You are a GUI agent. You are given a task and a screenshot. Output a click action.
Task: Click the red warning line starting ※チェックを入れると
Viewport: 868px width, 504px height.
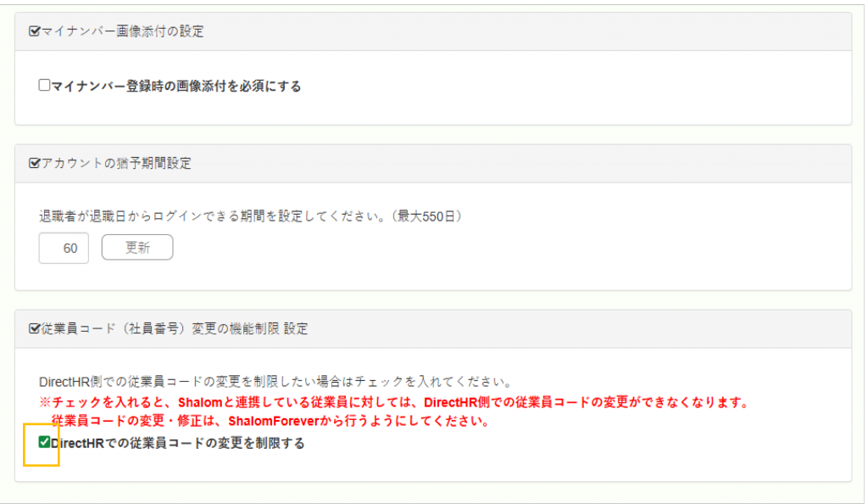pos(393,402)
